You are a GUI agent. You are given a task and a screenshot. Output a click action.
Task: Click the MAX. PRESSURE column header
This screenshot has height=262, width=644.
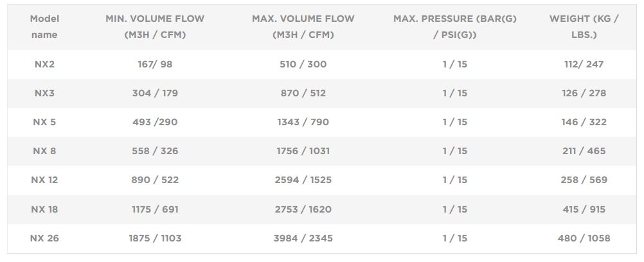click(454, 27)
